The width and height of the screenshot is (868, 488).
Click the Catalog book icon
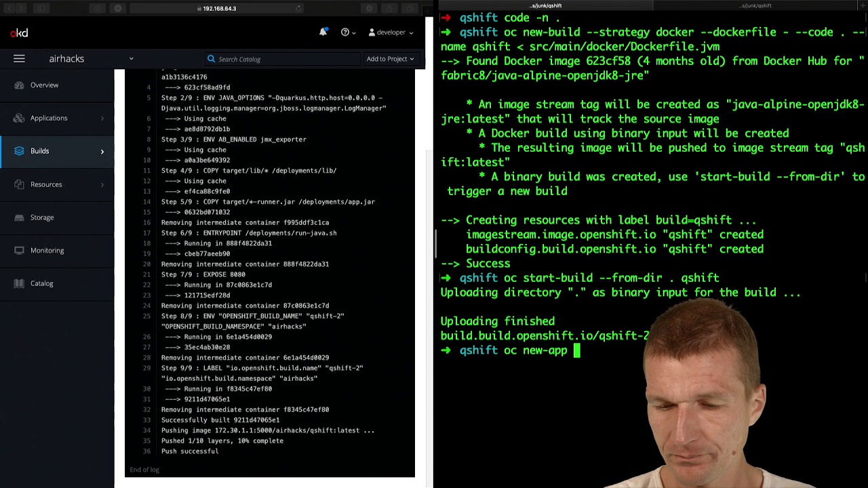19,283
